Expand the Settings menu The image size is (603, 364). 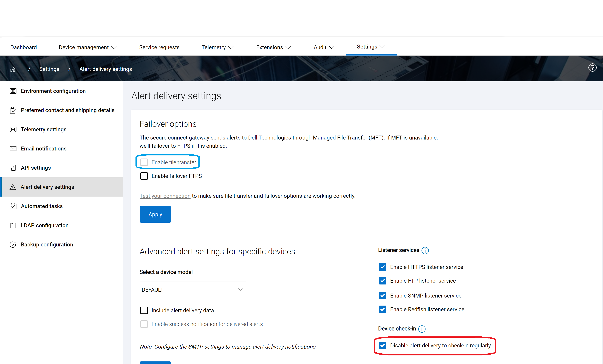point(371,47)
